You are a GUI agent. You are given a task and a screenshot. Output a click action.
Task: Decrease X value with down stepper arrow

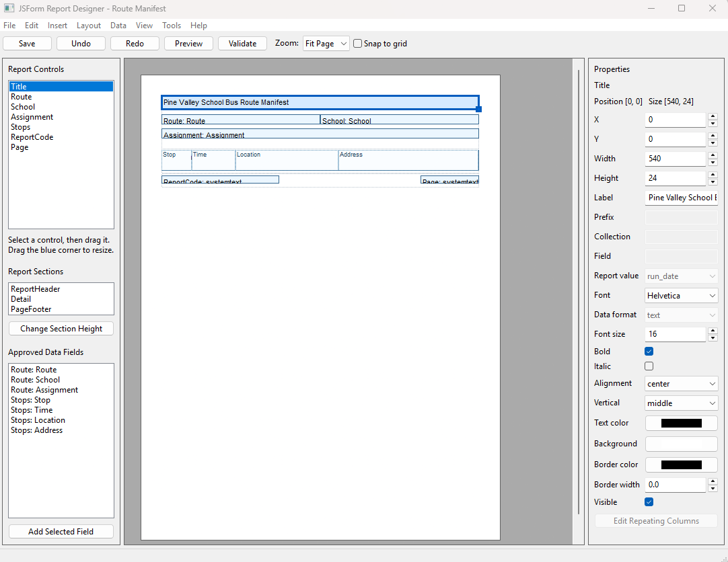[x=713, y=123]
